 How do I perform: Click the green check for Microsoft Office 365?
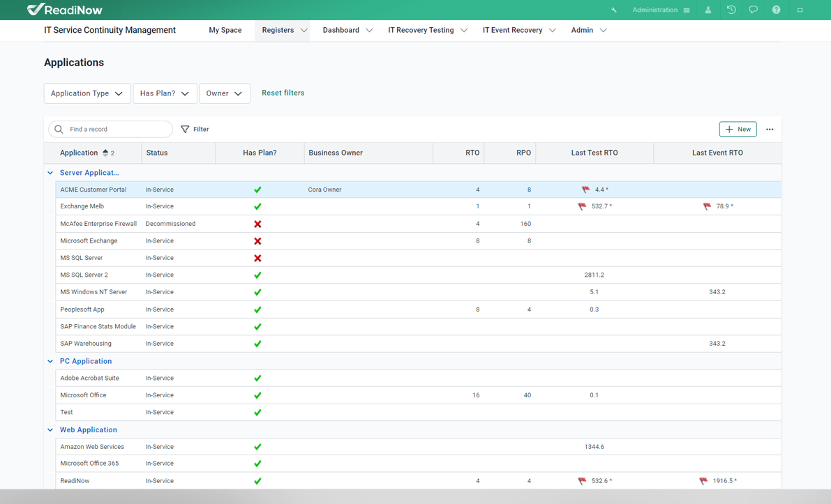pyautogui.click(x=257, y=464)
